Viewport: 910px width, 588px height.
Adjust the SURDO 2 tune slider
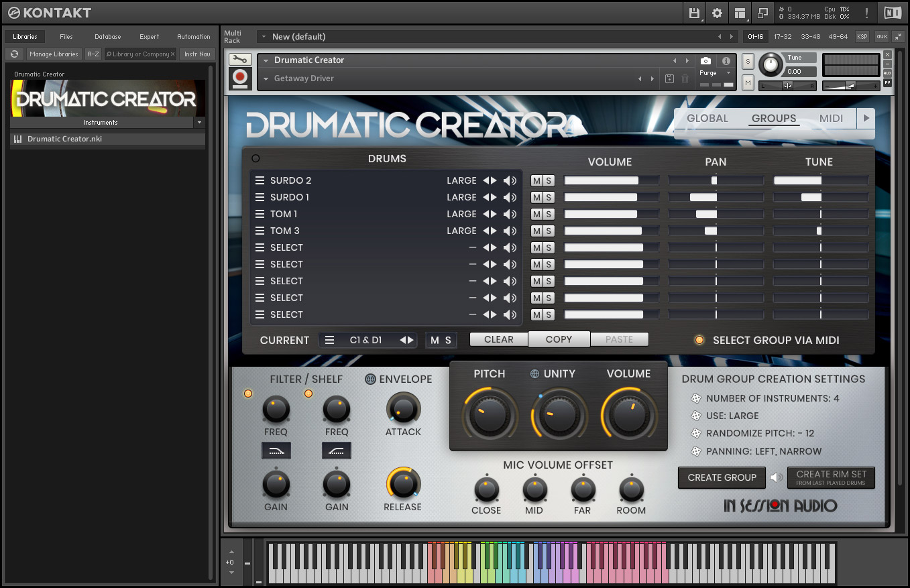pos(820,180)
